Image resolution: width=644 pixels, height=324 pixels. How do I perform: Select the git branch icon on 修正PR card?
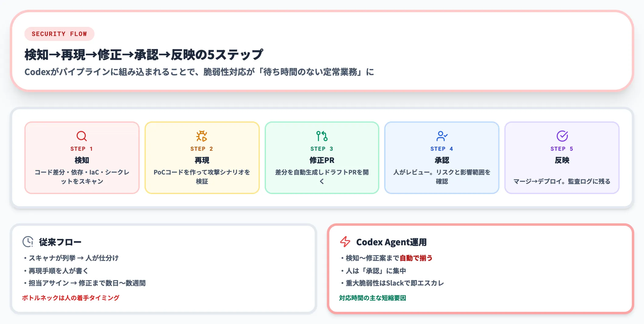point(321,136)
